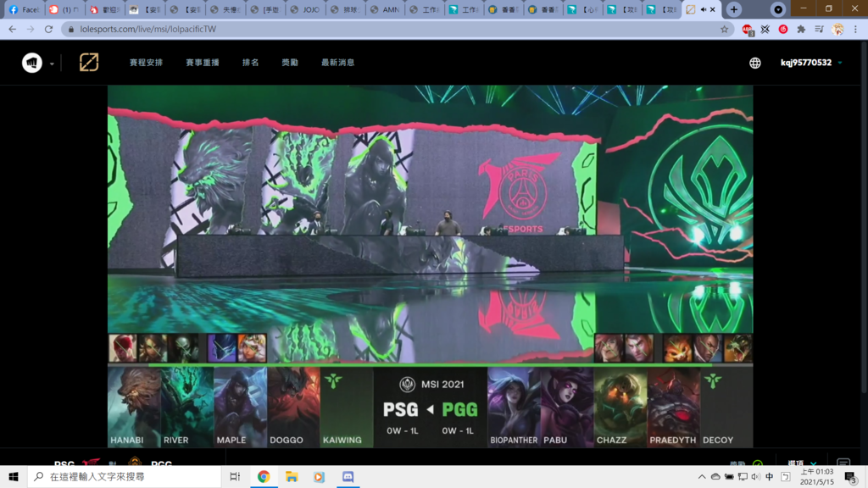
Task: Expand the arrow beside the Riot logo
Action: pos(52,64)
